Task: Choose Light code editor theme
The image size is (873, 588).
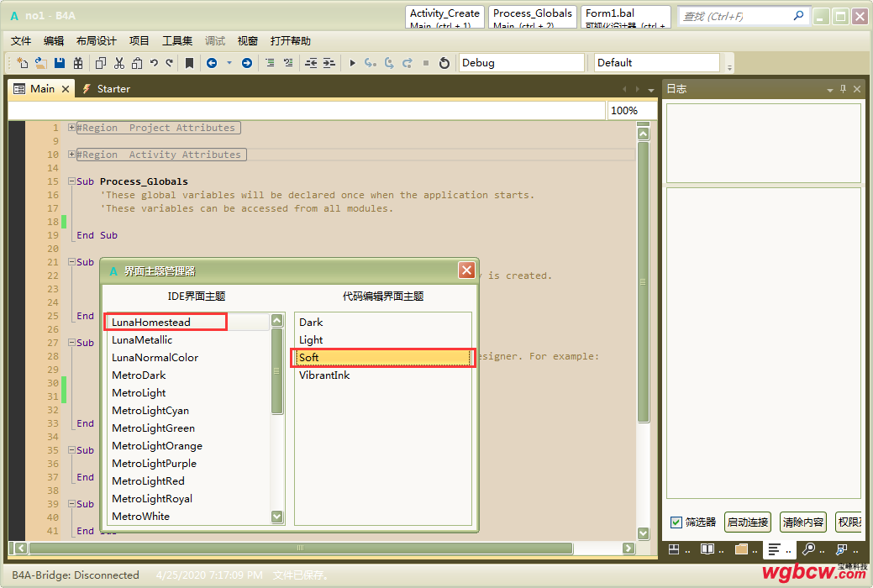Action: (383, 339)
